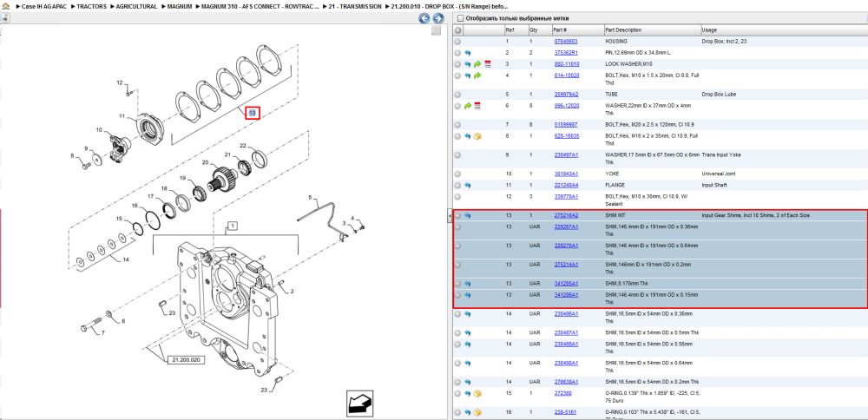Image resolution: width=868 pixels, height=420 pixels.
Task: Sort by Qty column header
Action: pyautogui.click(x=534, y=30)
